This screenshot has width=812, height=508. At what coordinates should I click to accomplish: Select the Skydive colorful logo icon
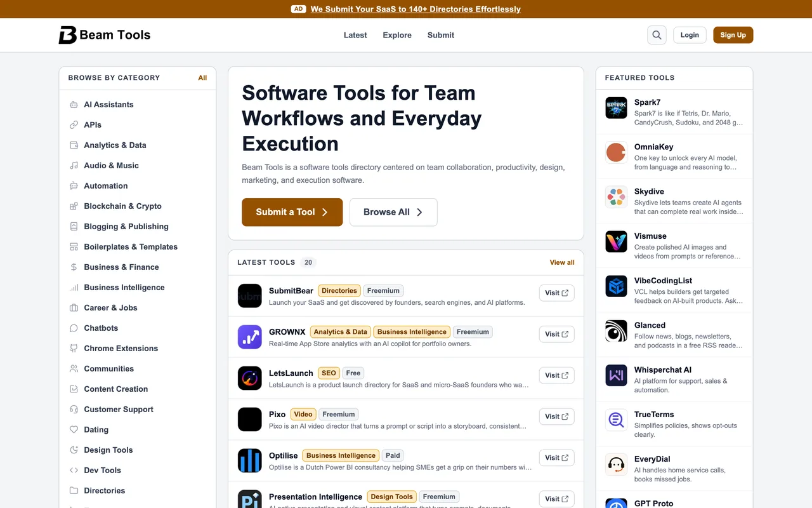[616, 197]
